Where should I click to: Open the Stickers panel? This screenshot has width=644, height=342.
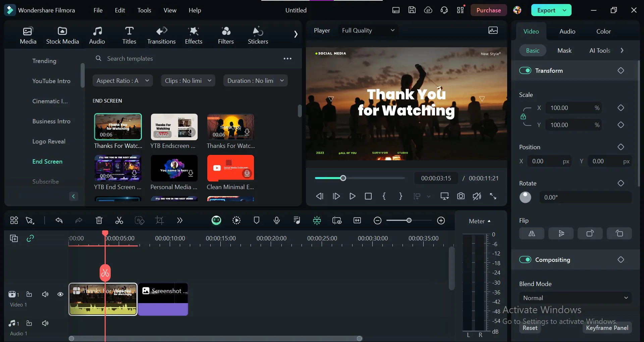pos(258,36)
